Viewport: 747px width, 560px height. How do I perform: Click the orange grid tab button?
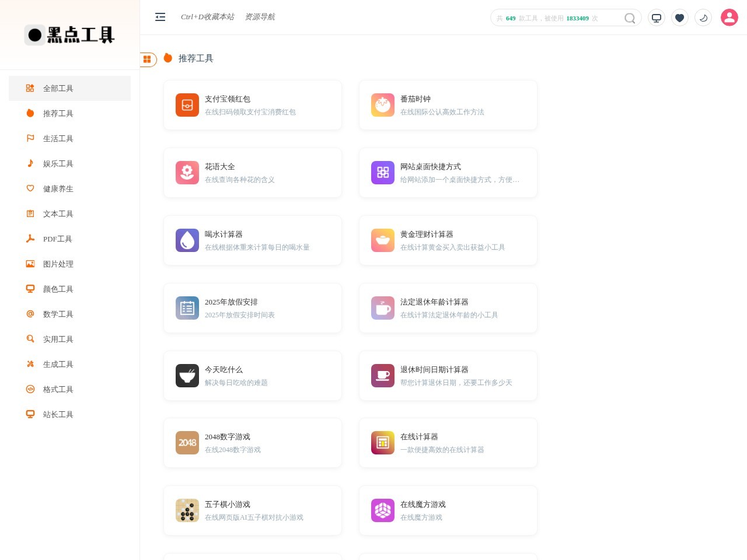[x=148, y=59]
